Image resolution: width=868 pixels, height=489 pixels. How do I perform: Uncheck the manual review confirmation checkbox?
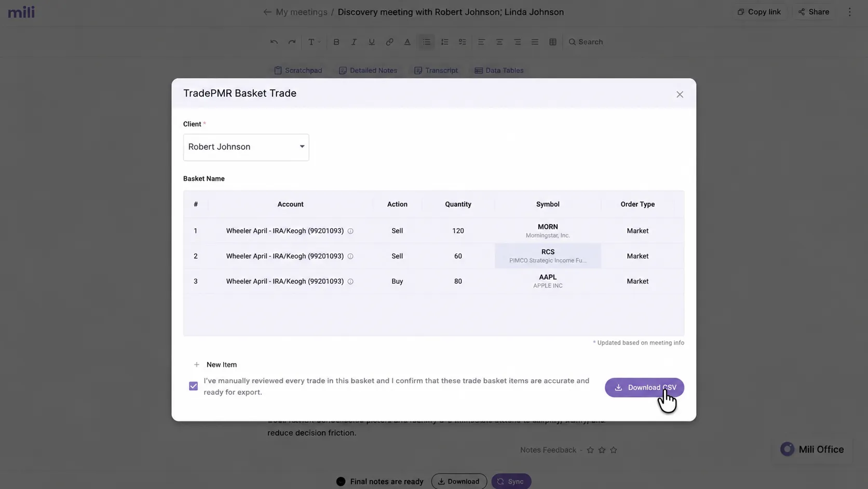pos(193,386)
